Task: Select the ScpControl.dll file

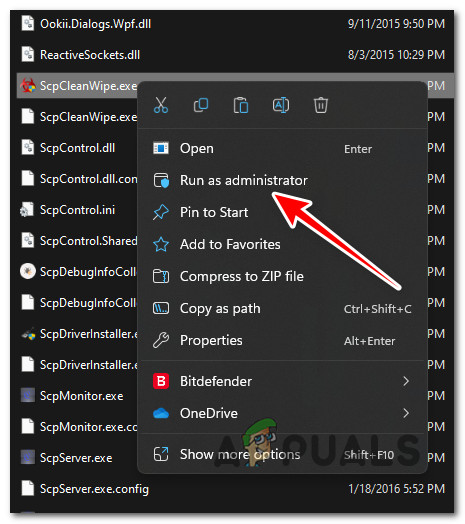Action: click(x=77, y=148)
